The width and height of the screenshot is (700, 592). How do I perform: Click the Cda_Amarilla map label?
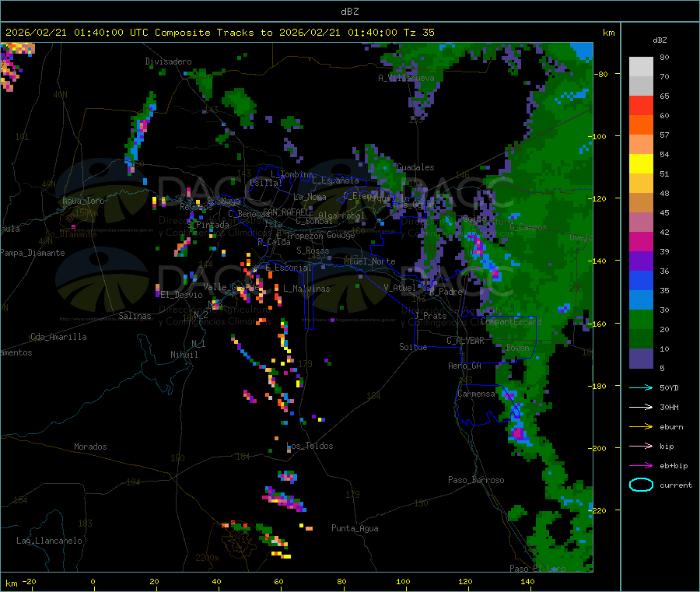tap(58, 337)
